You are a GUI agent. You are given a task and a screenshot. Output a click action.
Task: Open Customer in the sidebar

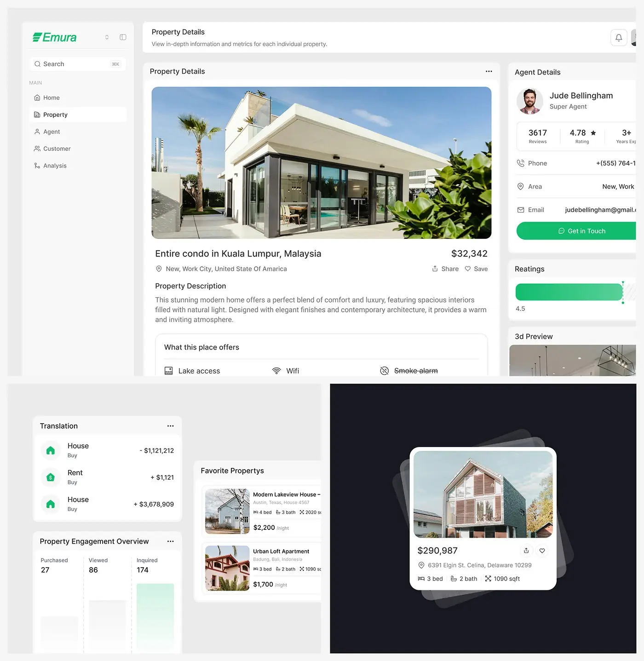click(x=77, y=149)
